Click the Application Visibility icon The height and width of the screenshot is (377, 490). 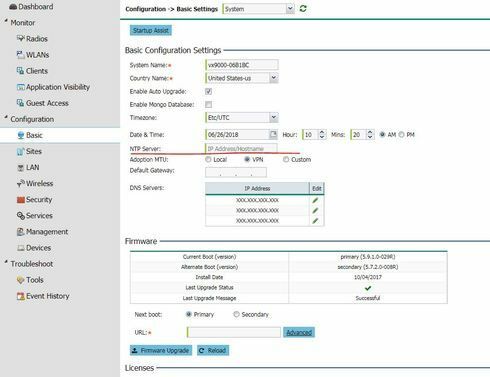21,87
